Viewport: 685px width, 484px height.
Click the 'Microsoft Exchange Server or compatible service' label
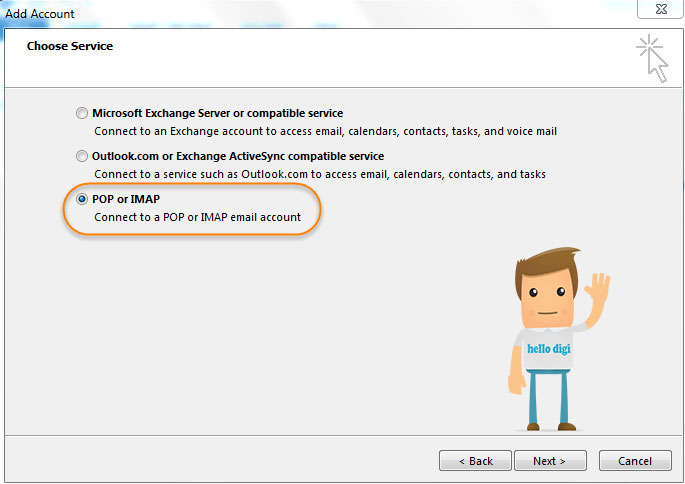tap(218, 113)
